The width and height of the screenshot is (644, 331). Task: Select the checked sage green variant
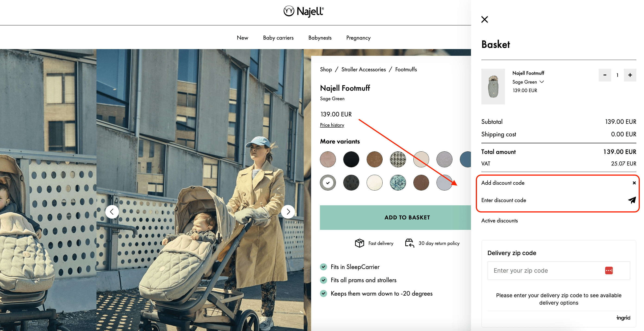(x=328, y=182)
